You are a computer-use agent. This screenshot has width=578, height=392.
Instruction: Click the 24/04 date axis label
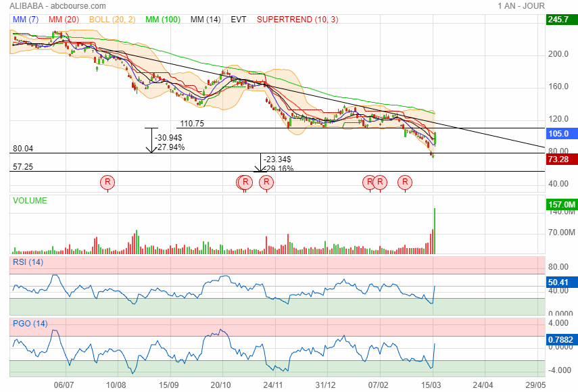pos(483,385)
